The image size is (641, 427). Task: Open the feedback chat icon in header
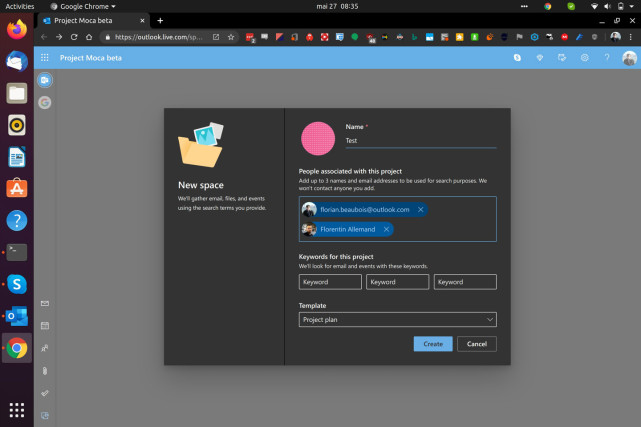pyautogui.click(x=562, y=58)
